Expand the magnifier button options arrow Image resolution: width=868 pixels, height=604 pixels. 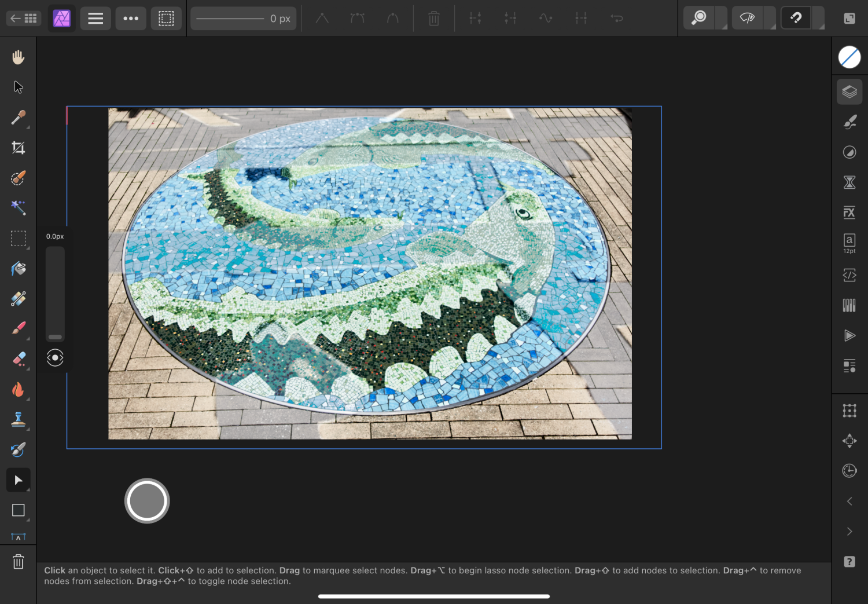(x=721, y=18)
